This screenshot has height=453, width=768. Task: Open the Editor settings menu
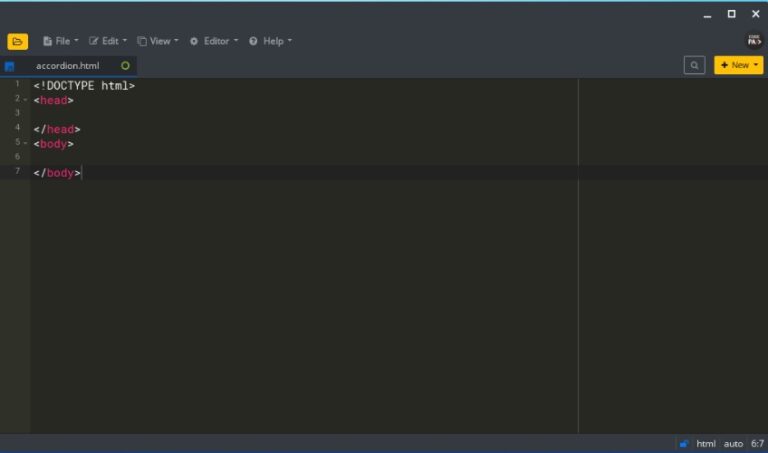point(214,41)
